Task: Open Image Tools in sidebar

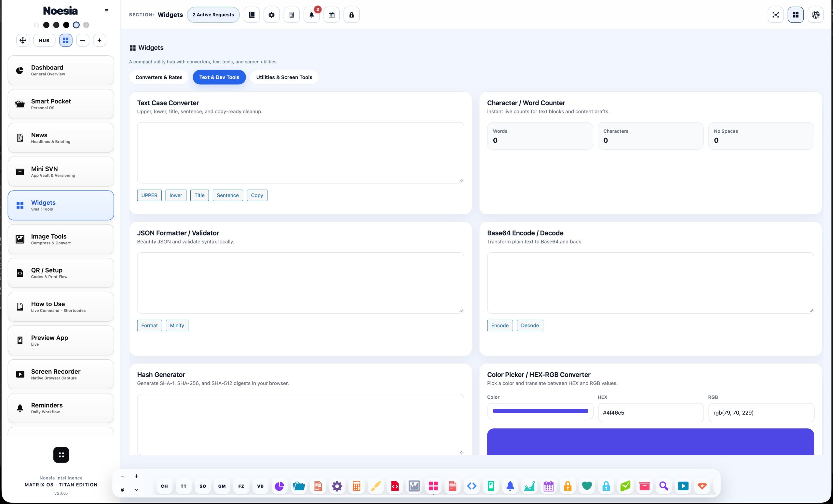Action: click(61, 239)
